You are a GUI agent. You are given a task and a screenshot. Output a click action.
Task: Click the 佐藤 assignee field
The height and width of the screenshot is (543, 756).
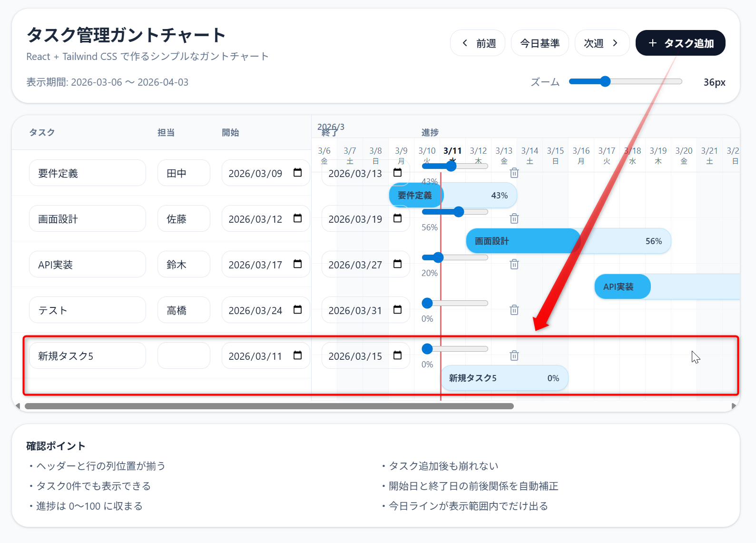pyautogui.click(x=184, y=218)
